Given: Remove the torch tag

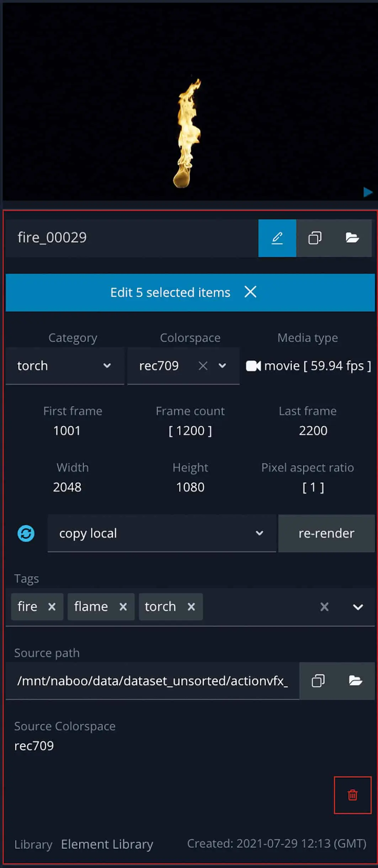Looking at the screenshot, I should (x=191, y=607).
